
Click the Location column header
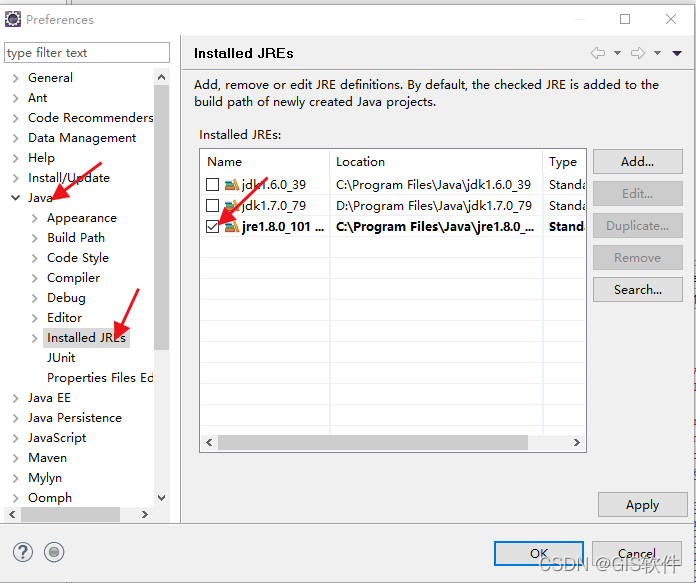pos(436,162)
